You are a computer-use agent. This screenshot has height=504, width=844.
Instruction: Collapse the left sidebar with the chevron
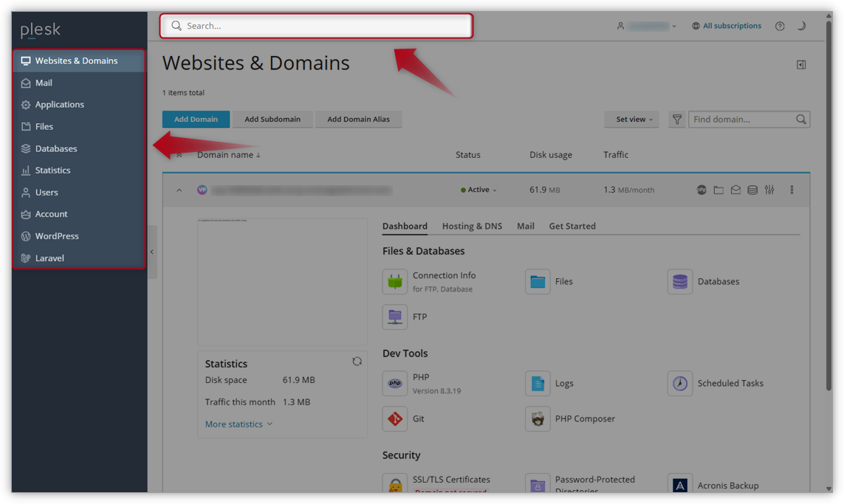152,251
